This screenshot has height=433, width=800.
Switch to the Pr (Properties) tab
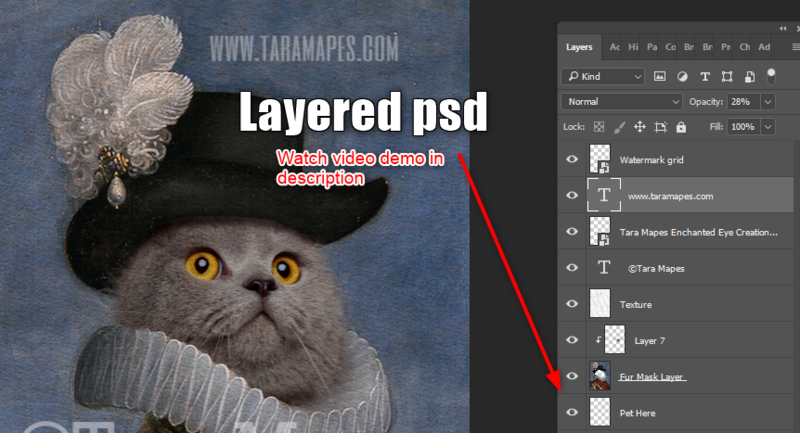(x=726, y=47)
